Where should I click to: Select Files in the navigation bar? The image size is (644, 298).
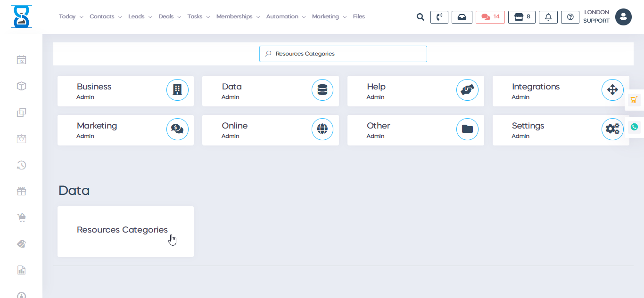click(x=359, y=16)
